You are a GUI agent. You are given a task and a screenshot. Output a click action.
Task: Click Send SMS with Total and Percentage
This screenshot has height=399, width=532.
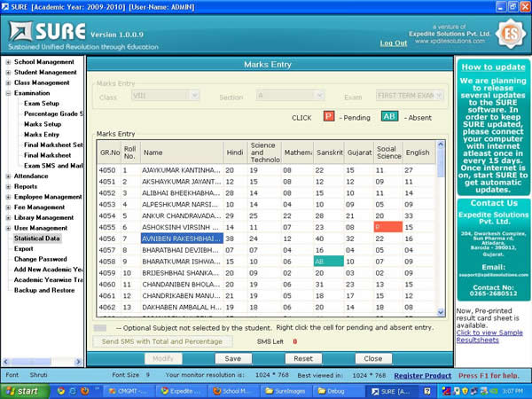click(x=162, y=341)
